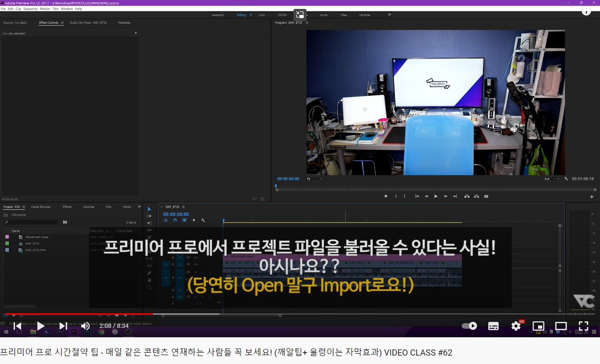Click the video info 'i' icon
This screenshot has width=600, height=364.
[586, 11]
